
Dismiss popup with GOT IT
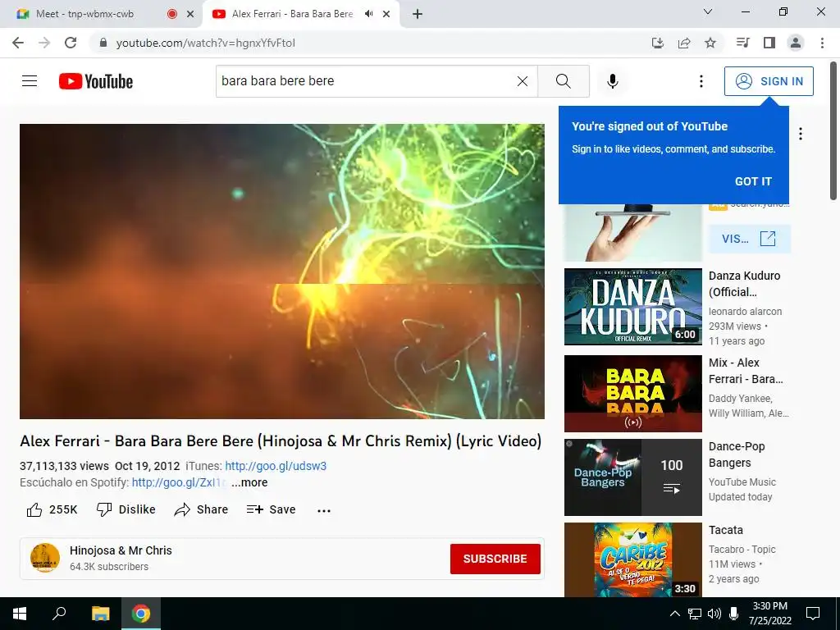(x=753, y=181)
